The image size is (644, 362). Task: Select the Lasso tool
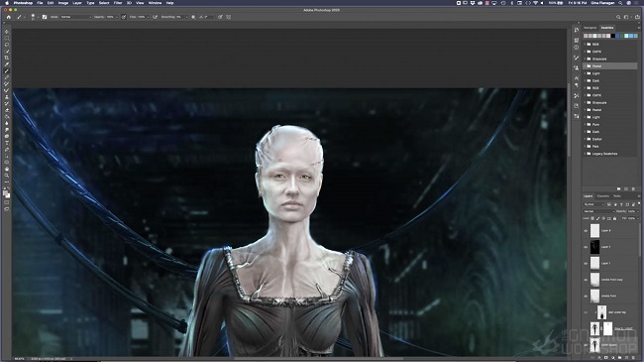7,45
